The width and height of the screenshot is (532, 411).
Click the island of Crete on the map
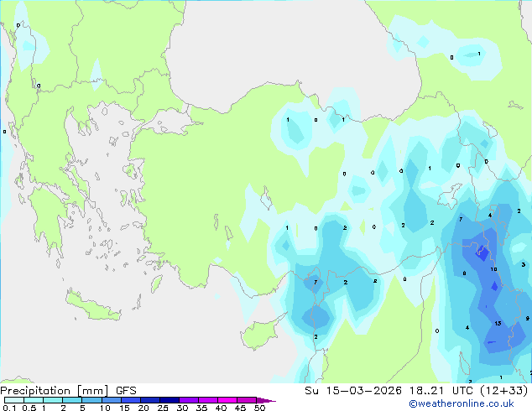[x=92, y=307]
